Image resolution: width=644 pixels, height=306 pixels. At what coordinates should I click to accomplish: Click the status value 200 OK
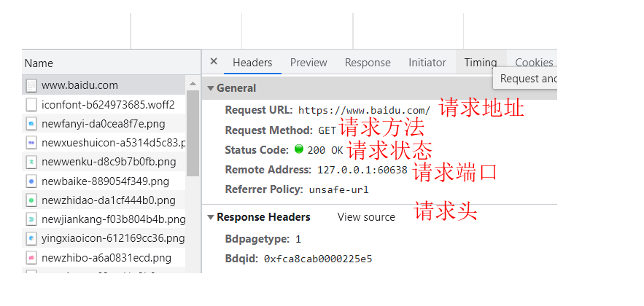(325, 151)
